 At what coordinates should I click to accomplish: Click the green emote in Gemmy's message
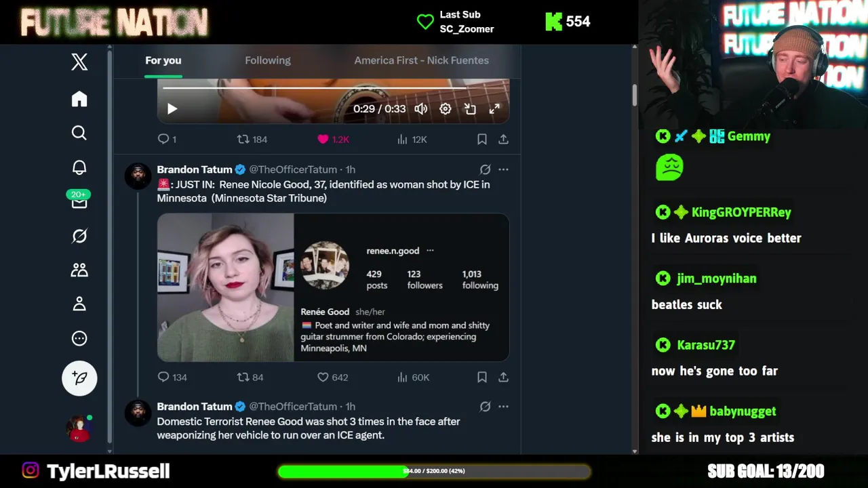click(669, 167)
